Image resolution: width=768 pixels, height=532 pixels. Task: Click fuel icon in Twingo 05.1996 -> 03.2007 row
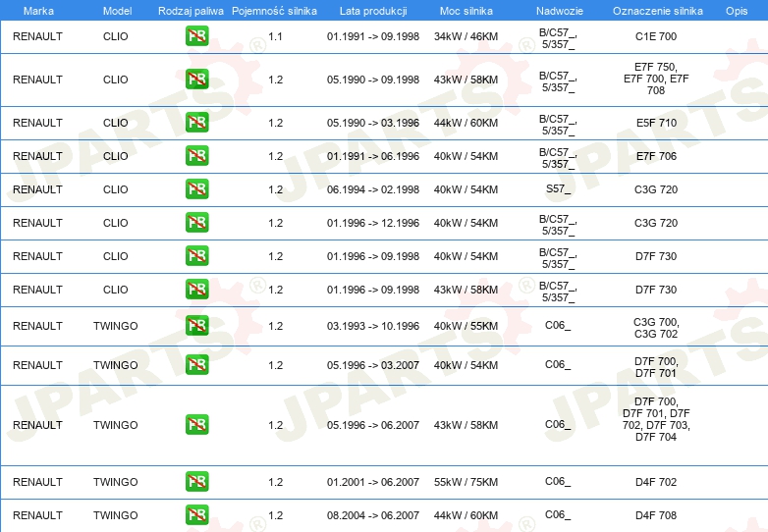click(196, 364)
